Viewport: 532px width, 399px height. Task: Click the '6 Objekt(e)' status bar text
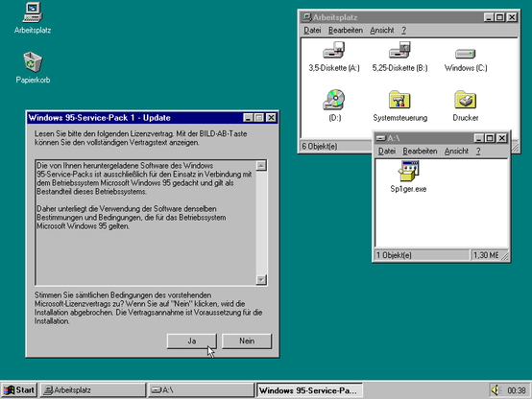coord(319,146)
